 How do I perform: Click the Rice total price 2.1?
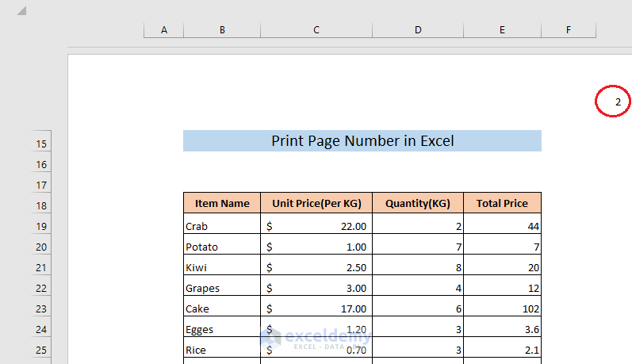tap(502, 347)
